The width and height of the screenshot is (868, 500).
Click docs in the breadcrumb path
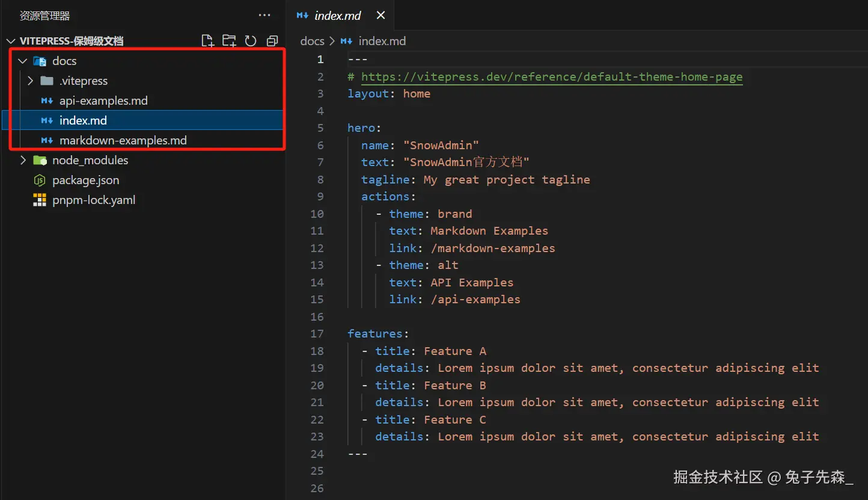(312, 41)
